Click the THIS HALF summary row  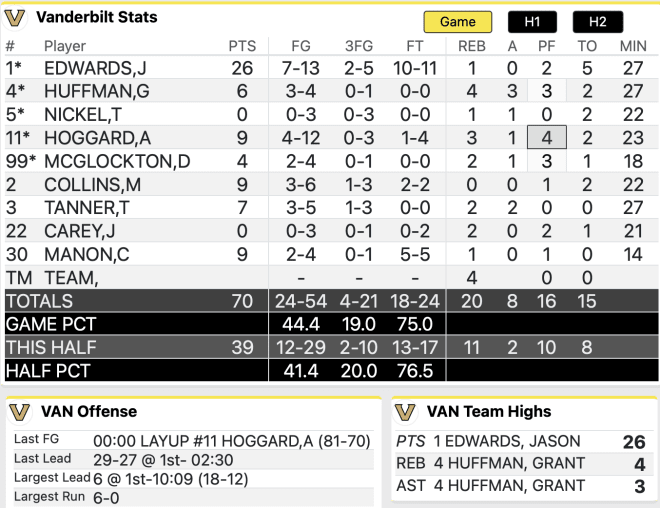click(331, 347)
